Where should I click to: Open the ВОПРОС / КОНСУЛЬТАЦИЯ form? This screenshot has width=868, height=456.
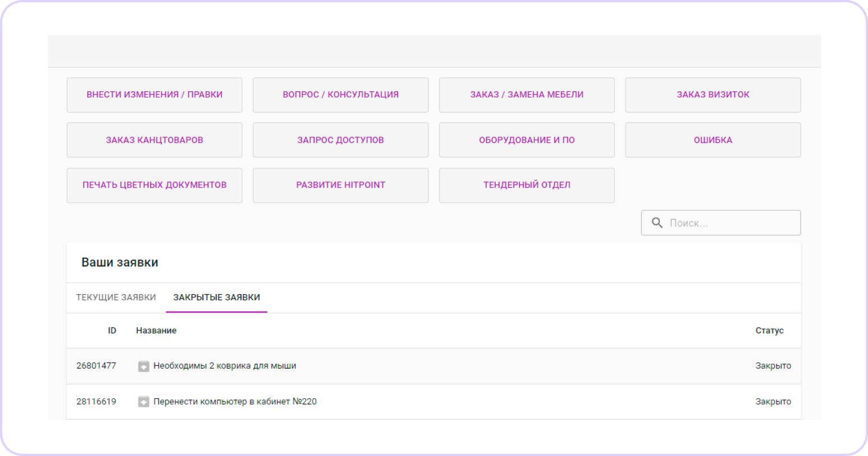click(x=340, y=95)
